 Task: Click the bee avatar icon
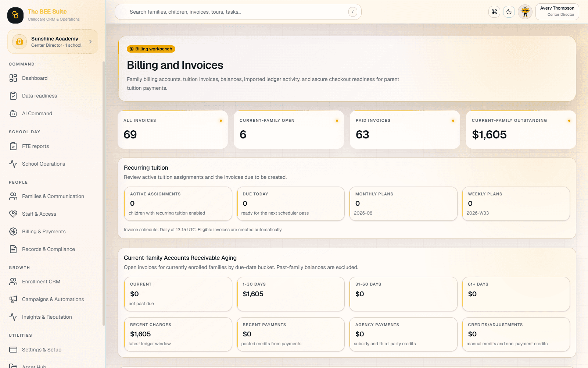click(x=525, y=12)
